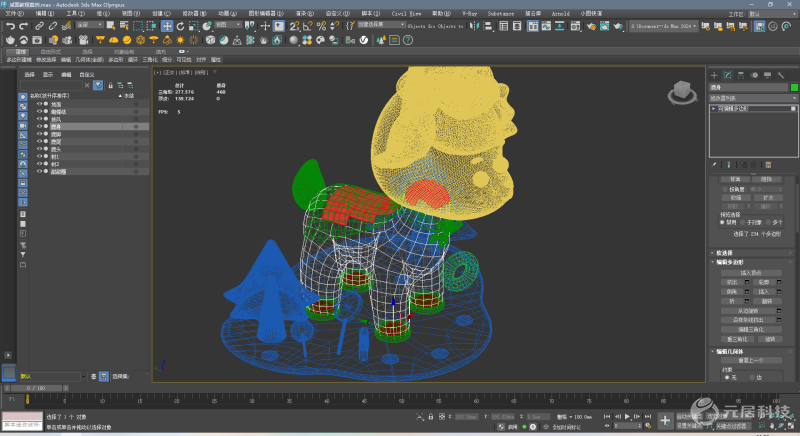Click the timeline frame slider 0 / 100
Screen dimensions: 800x436
pyautogui.click(x=36, y=388)
